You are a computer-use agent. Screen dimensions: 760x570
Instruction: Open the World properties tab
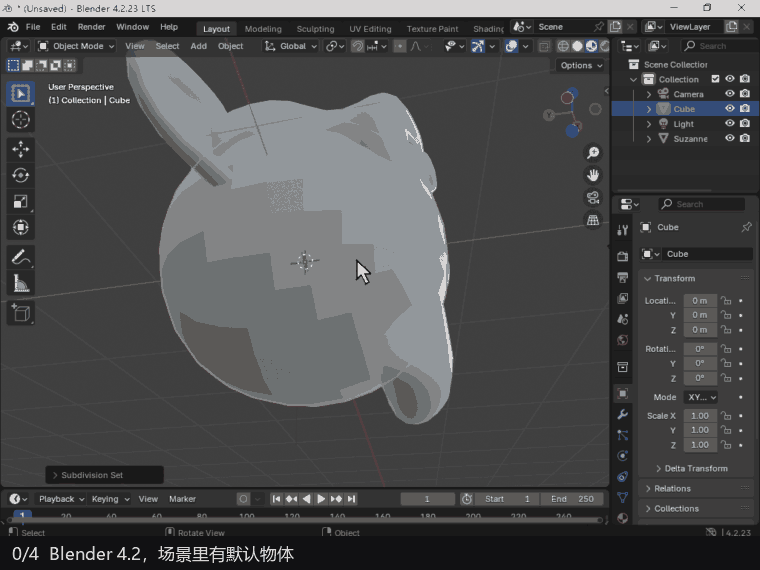click(623, 340)
